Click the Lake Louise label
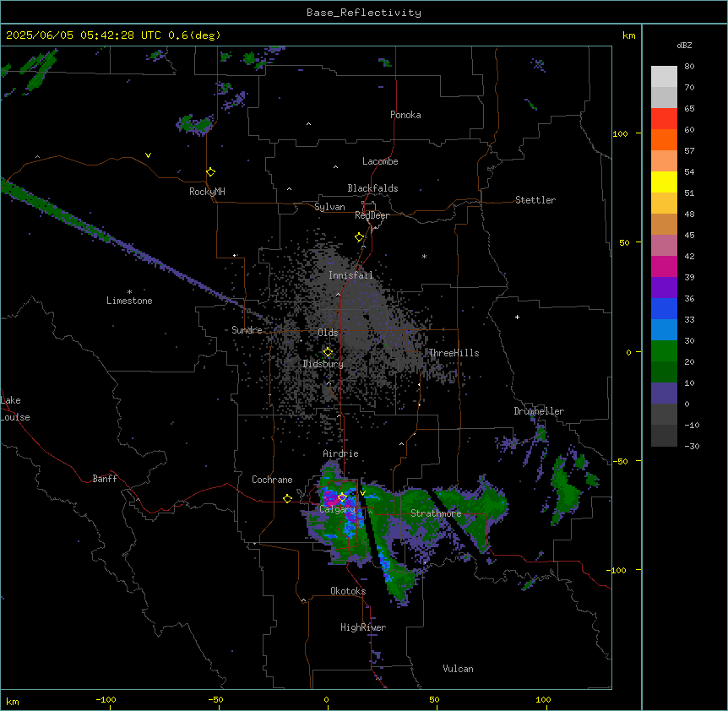Viewport: 728px width, 711px height. (x=15, y=409)
